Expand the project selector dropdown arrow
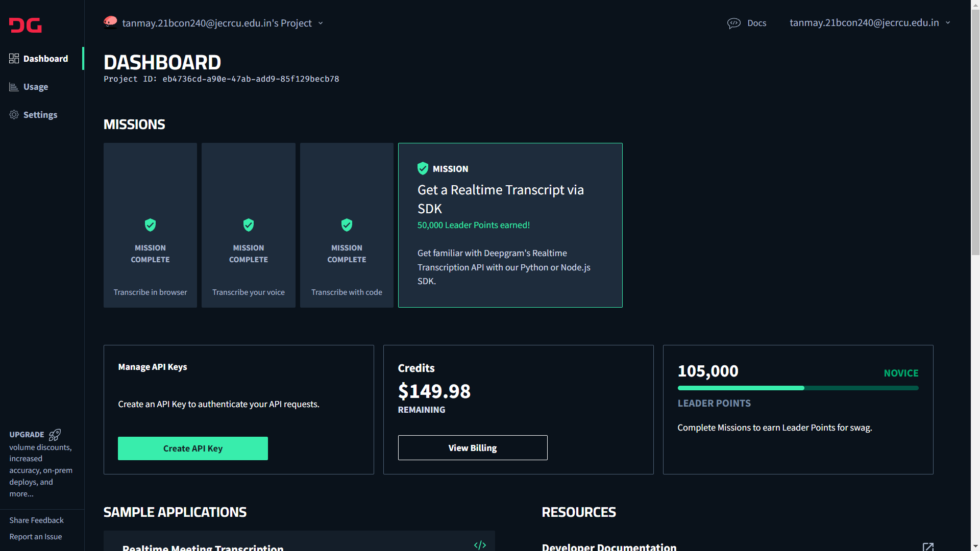980x551 pixels. click(321, 23)
